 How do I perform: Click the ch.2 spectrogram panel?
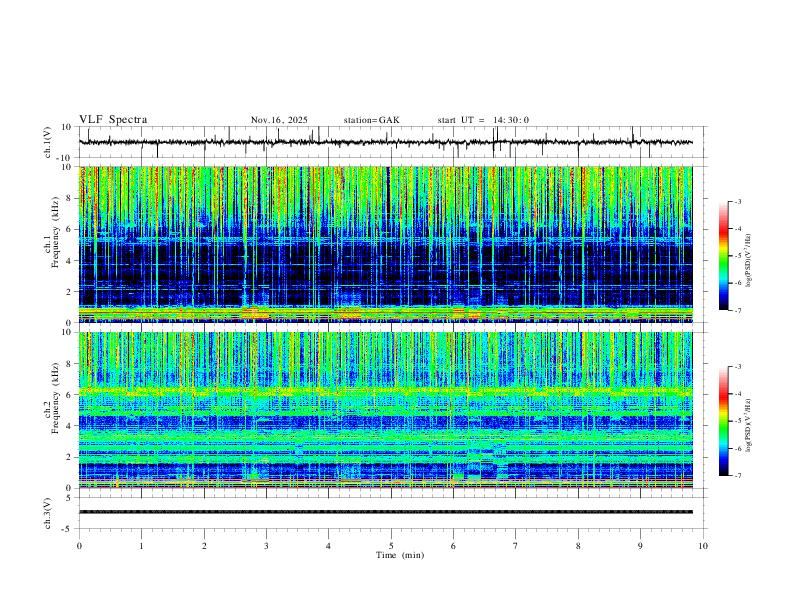pos(386,410)
